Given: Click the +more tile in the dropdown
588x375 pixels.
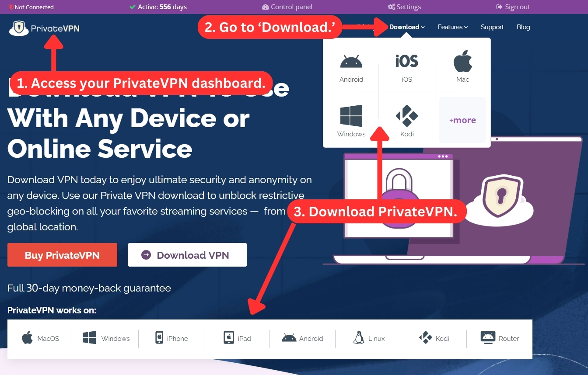Looking at the screenshot, I should (462, 120).
